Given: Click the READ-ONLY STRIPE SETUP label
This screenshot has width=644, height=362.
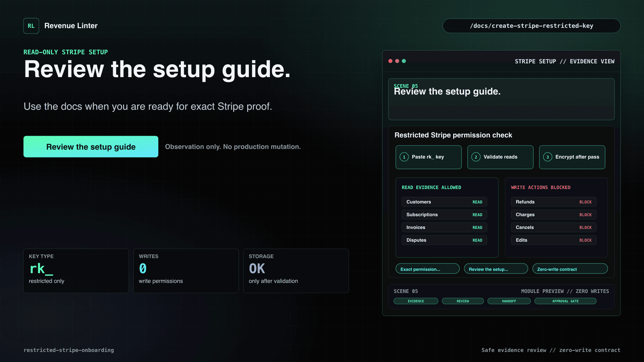Looking at the screenshot, I should pyautogui.click(x=66, y=52).
